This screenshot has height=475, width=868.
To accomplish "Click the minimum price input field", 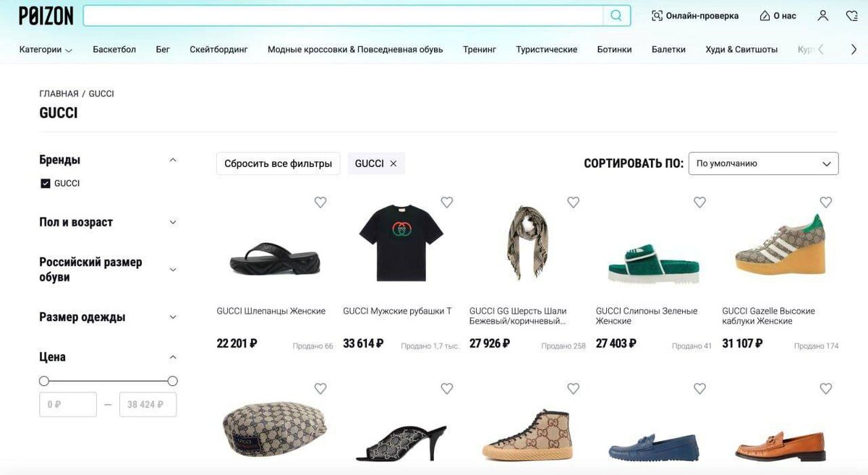I will tap(68, 405).
